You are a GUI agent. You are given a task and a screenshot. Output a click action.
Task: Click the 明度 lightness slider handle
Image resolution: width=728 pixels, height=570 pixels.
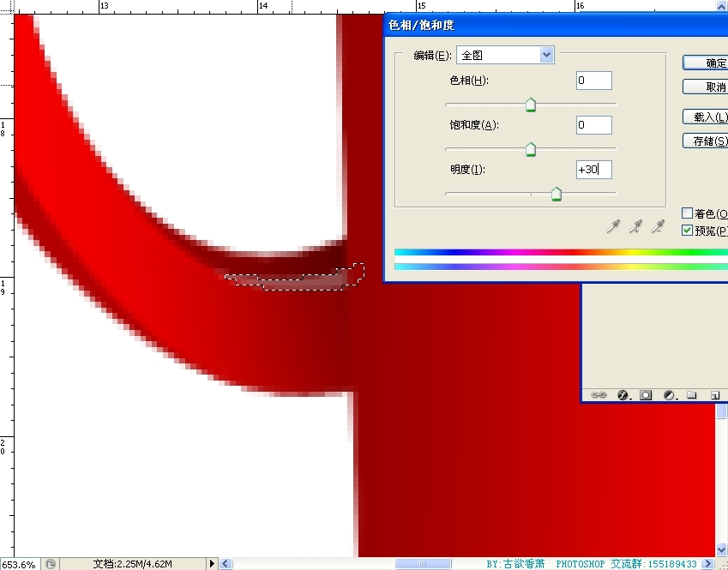click(556, 195)
